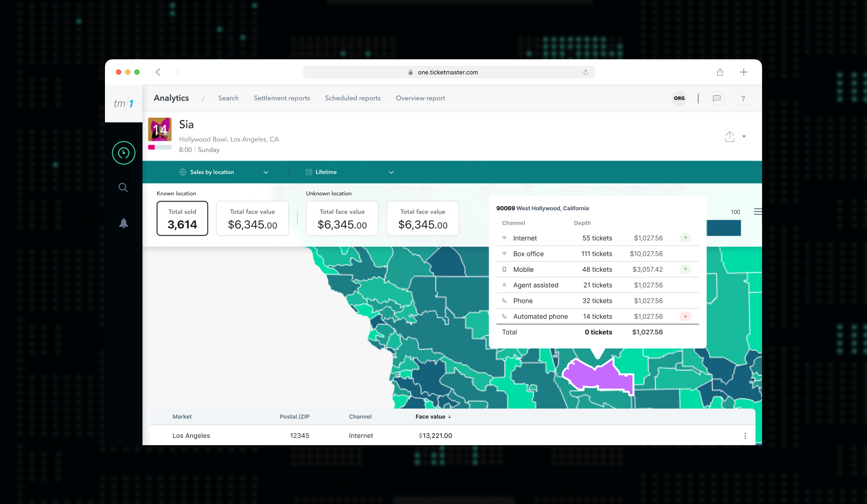
Task: Sort table by Postal /ZIP column
Action: point(294,416)
